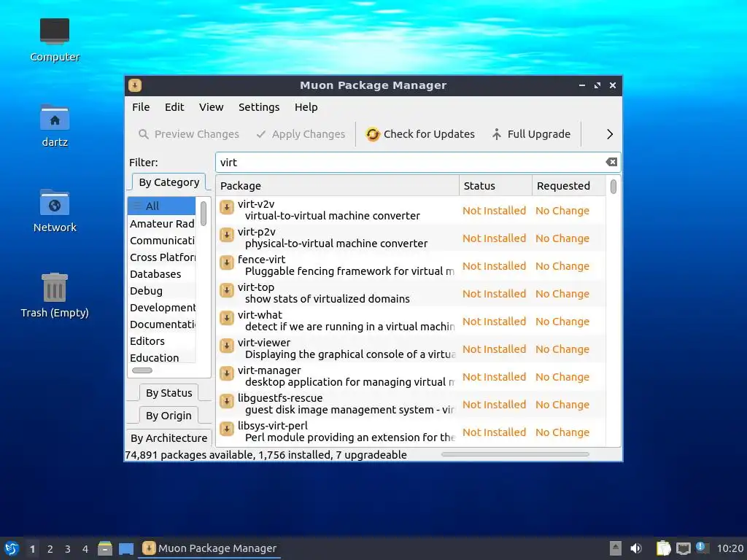Click the package list horizontal scrollbar

point(515,454)
